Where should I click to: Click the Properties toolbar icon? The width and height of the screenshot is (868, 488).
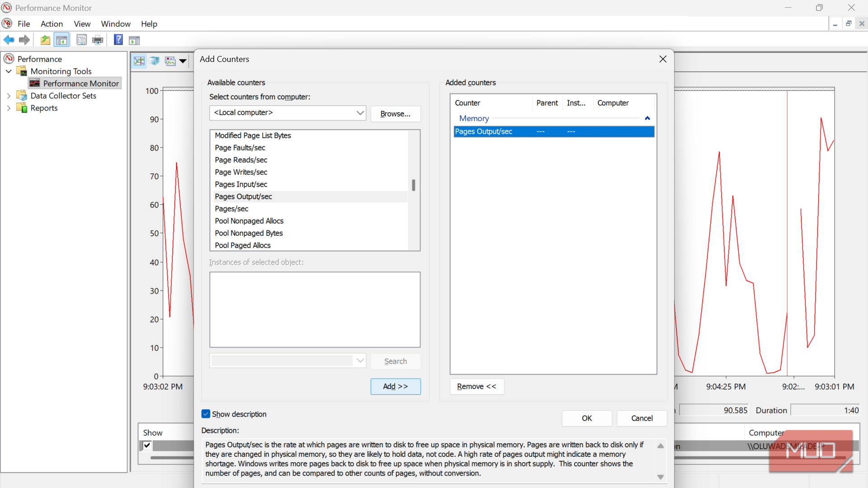(x=81, y=40)
